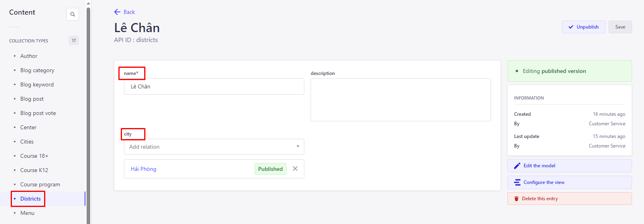Screen dimensions: 644x224
Task: Click inside the description text area
Action: point(400,100)
